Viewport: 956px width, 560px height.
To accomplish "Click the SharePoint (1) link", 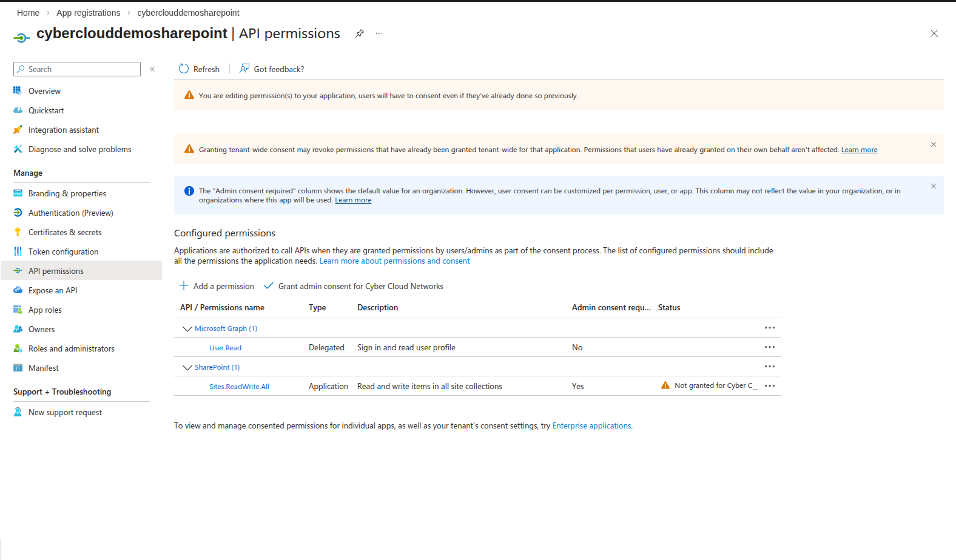I will [217, 367].
